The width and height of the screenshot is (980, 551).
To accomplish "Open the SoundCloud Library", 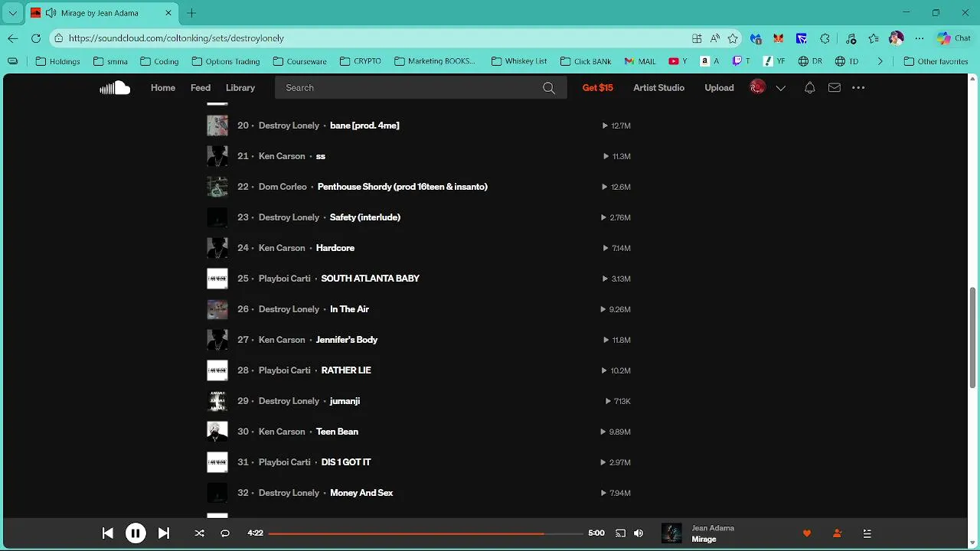I will 240,88.
